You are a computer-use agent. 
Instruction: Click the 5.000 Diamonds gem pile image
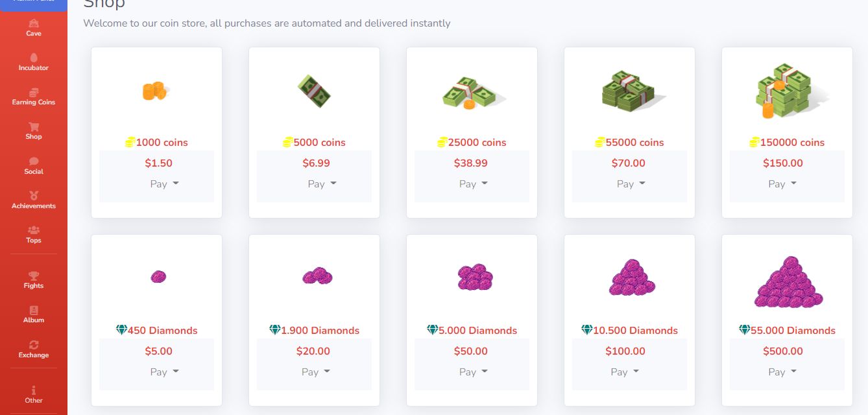pyautogui.click(x=474, y=278)
